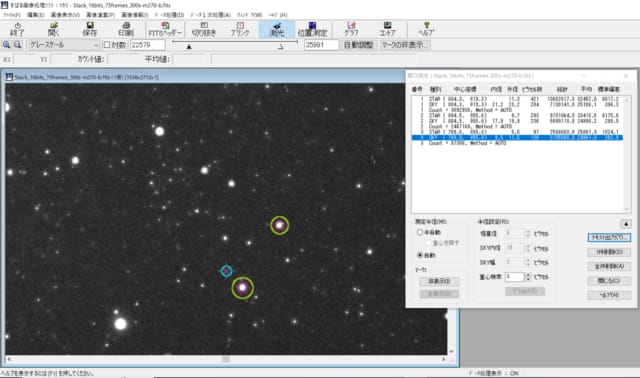Click the 保存 save icon
This screenshot has width=640, height=378.
click(x=90, y=29)
